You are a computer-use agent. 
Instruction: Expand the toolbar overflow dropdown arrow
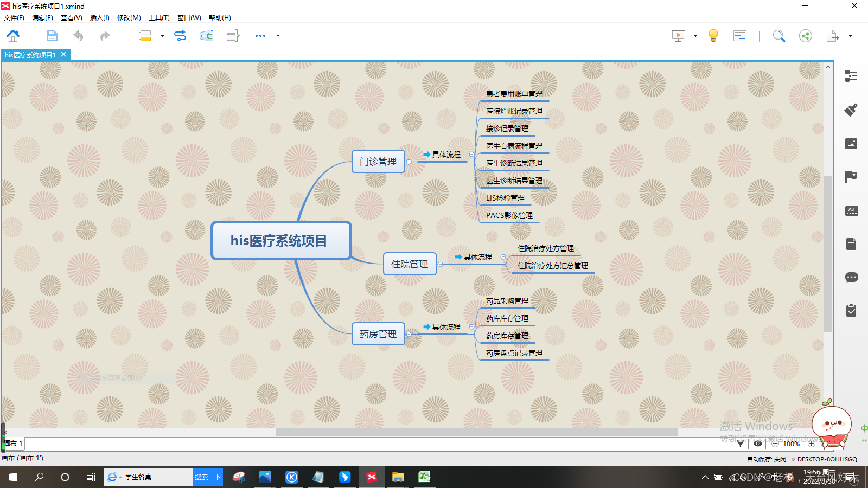point(278,36)
